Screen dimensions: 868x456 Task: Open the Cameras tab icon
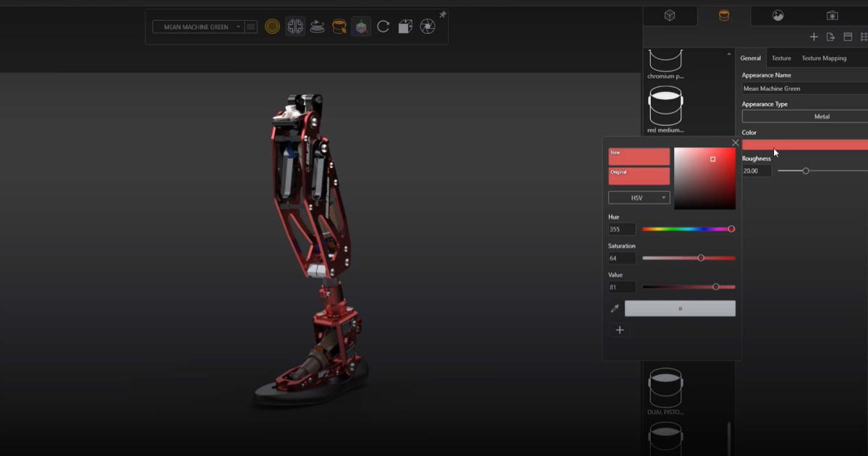[x=832, y=15]
